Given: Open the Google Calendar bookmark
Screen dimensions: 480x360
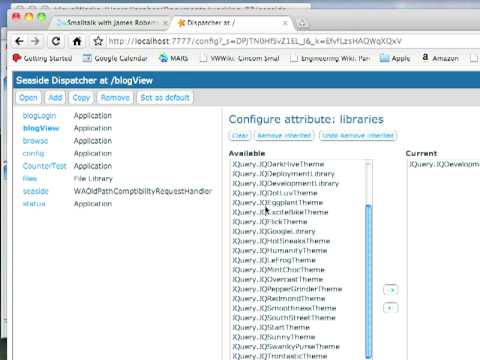Looking at the screenshot, I should coord(115,58).
